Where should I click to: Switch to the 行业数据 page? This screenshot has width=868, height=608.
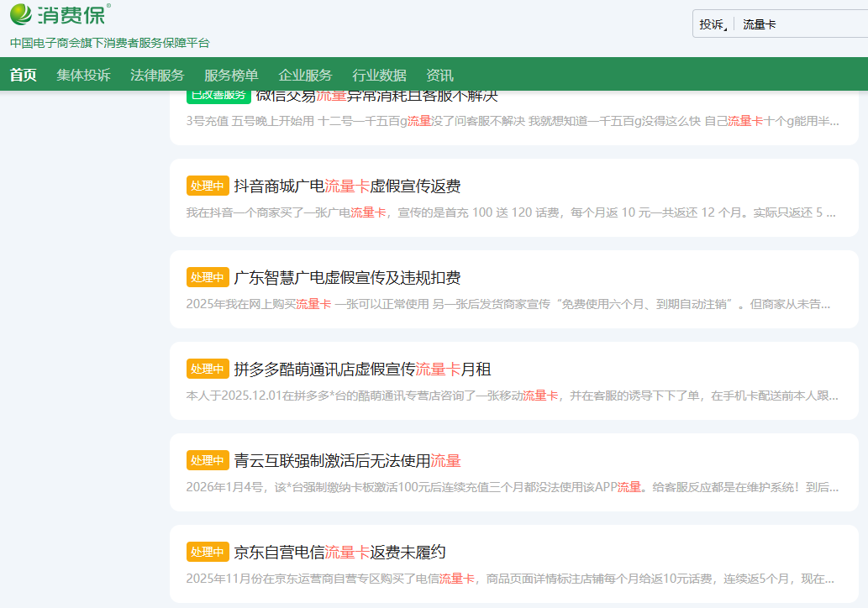[379, 75]
